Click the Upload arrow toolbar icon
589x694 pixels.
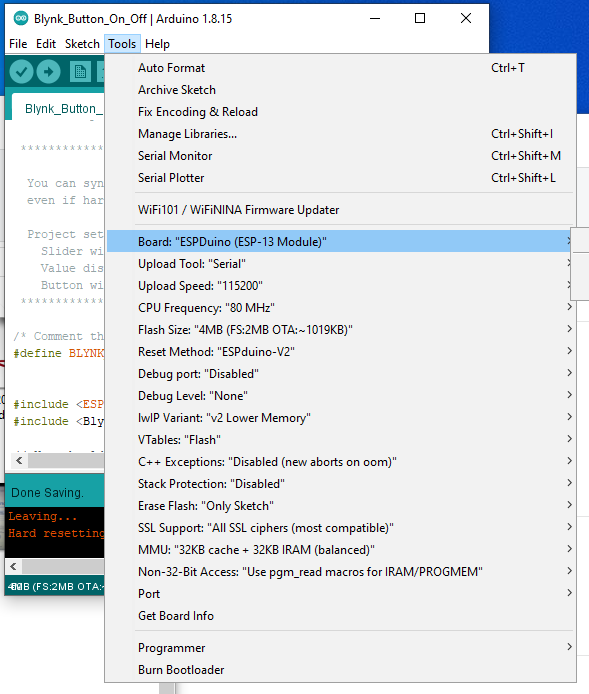pyautogui.click(x=48, y=72)
